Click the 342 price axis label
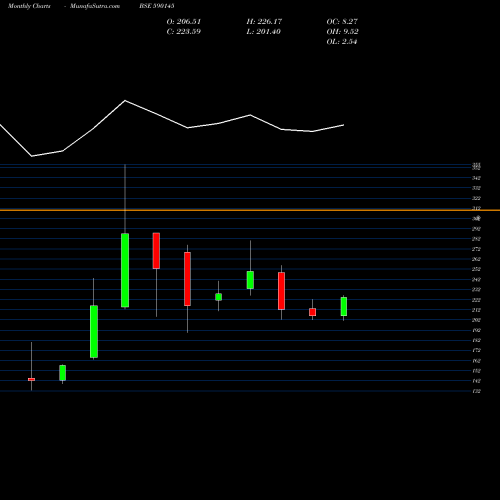Screen dimensions: 500x500 pyautogui.click(x=476, y=178)
